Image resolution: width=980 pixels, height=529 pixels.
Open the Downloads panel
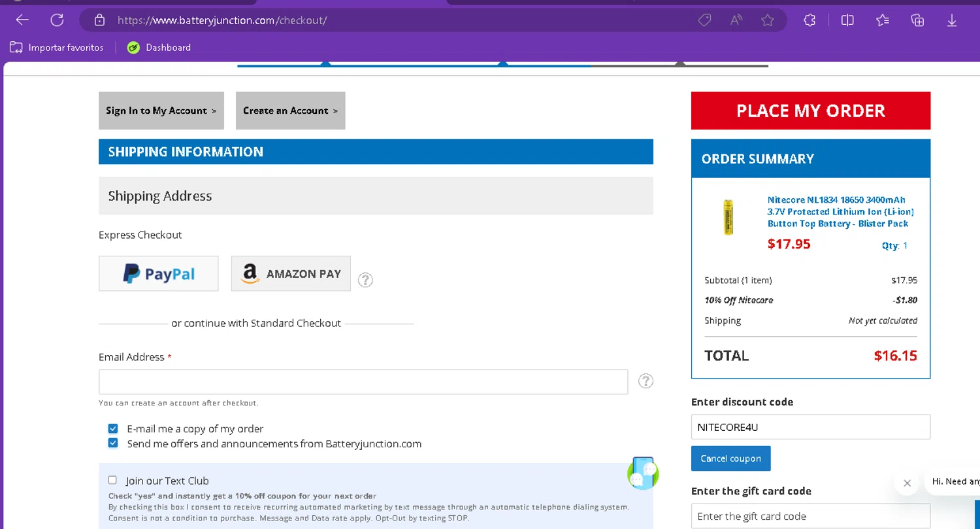click(x=952, y=20)
